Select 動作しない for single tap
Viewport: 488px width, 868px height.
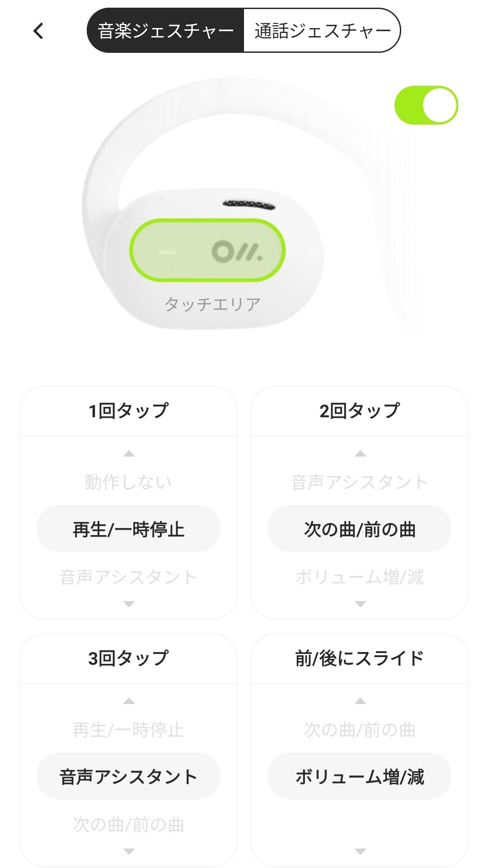coord(128,482)
